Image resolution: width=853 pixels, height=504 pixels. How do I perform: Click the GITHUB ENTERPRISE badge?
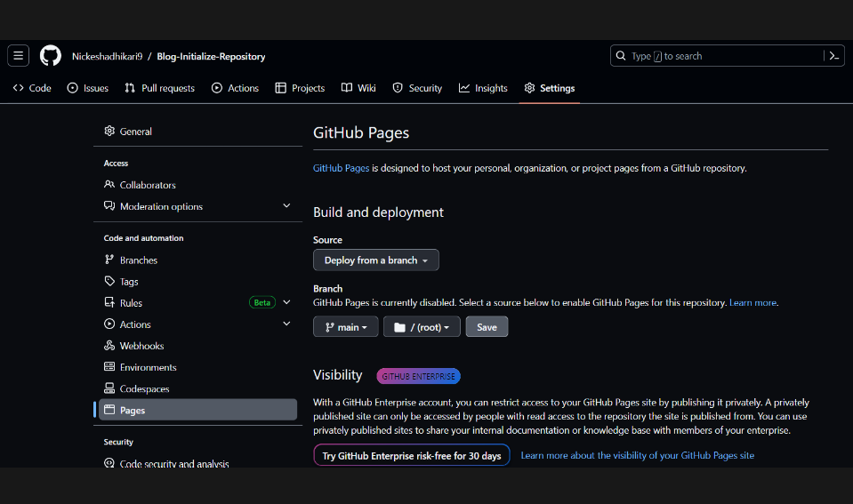pos(418,376)
